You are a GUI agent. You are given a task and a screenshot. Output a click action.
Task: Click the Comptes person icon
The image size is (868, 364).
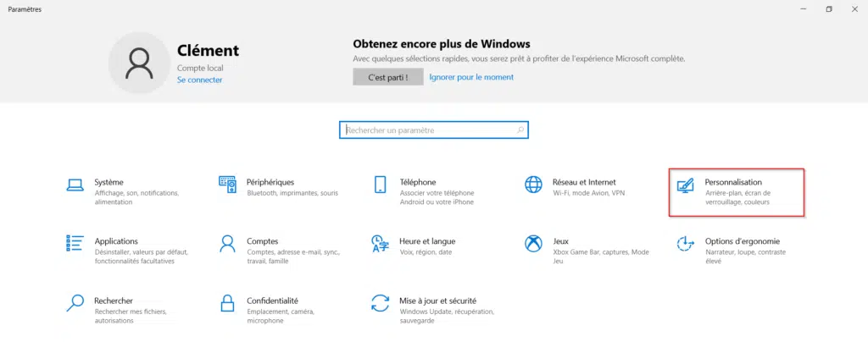coord(227,244)
